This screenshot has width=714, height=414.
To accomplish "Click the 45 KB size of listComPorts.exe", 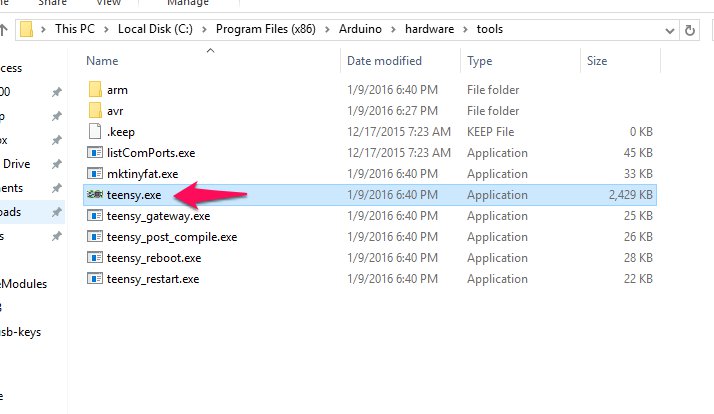I will point(638,153).
